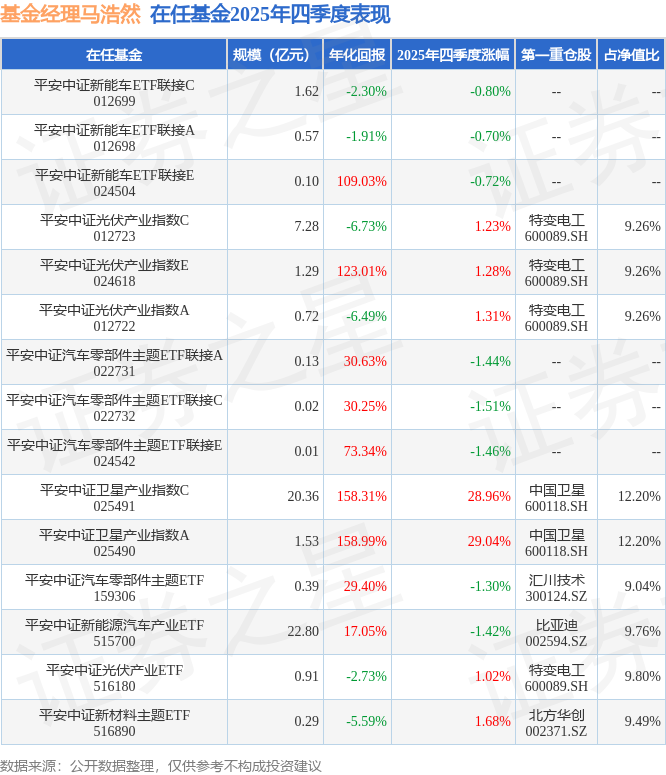Click 特变电工 600089.SH in the 516180 row
666x775 pixels.
click(556, 677)
